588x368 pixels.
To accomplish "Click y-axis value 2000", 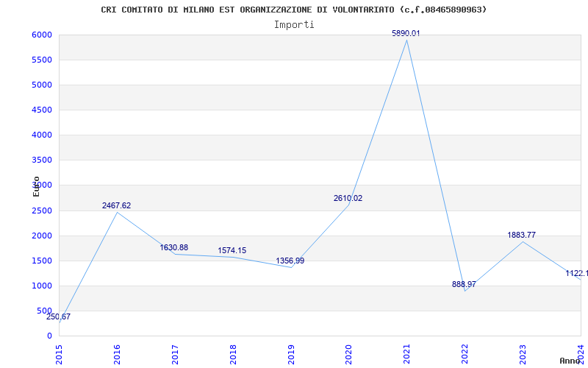I will point(42,236).
